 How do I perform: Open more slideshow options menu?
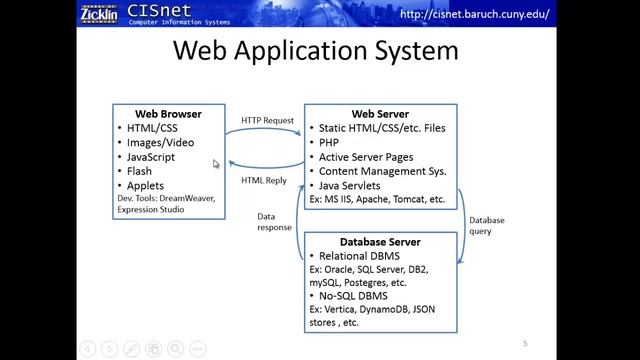coord(198,349)
